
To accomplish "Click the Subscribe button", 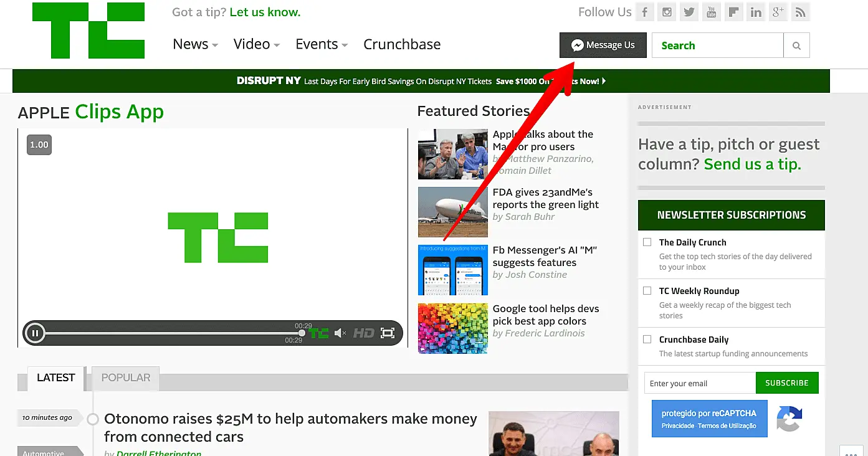I will (x=787, y=382).
